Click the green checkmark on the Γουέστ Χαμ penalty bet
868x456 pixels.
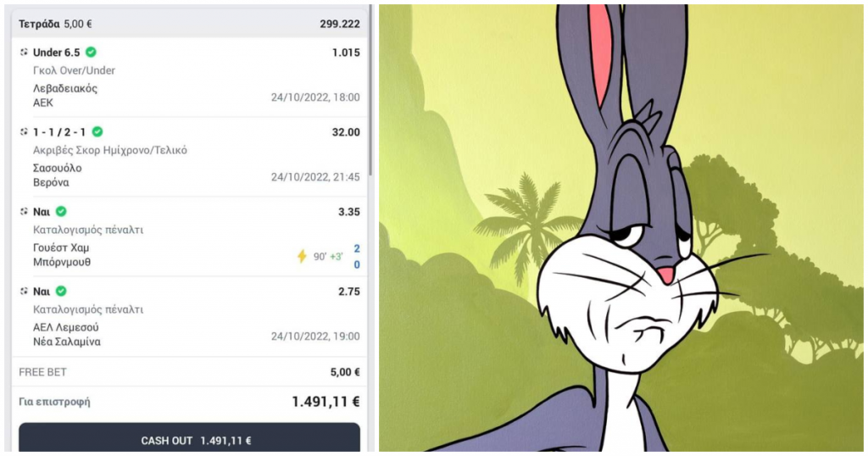[x=61, y=211]
